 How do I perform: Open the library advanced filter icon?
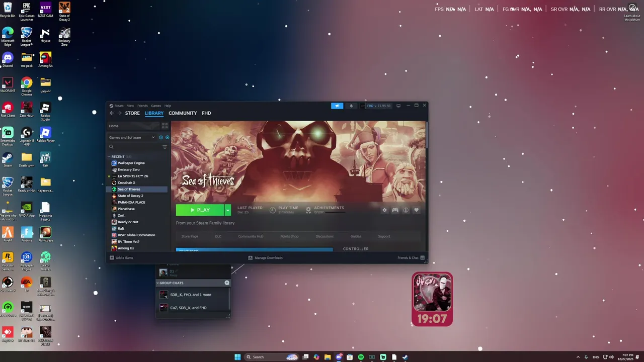(x=165, y=147)
